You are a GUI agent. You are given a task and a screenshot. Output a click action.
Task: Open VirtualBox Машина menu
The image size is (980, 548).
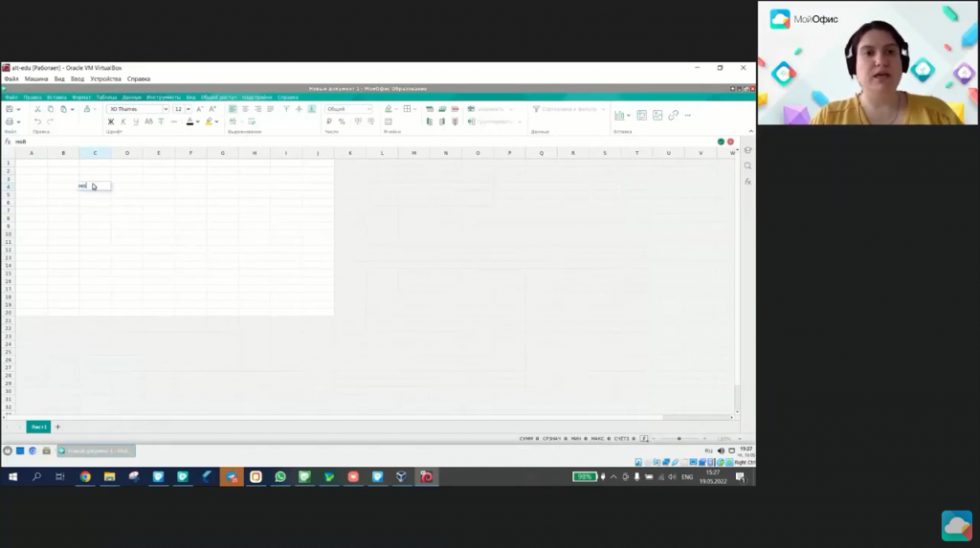click(x=36, y=79)
